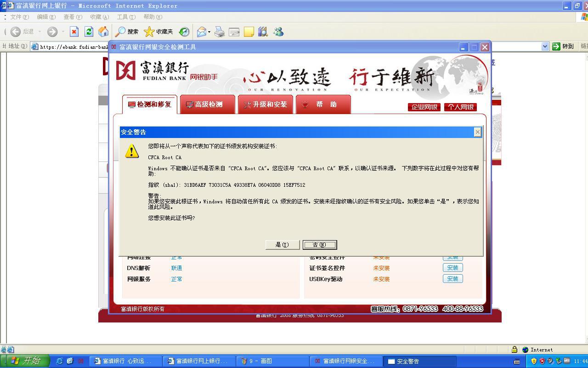Expand the address bar dropdown list

[x=545, y=46]
